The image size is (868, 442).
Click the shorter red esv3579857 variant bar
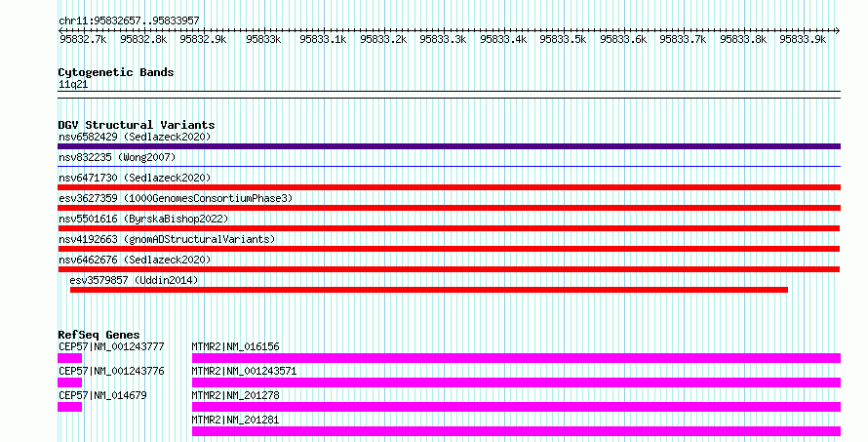pos(429,290)
